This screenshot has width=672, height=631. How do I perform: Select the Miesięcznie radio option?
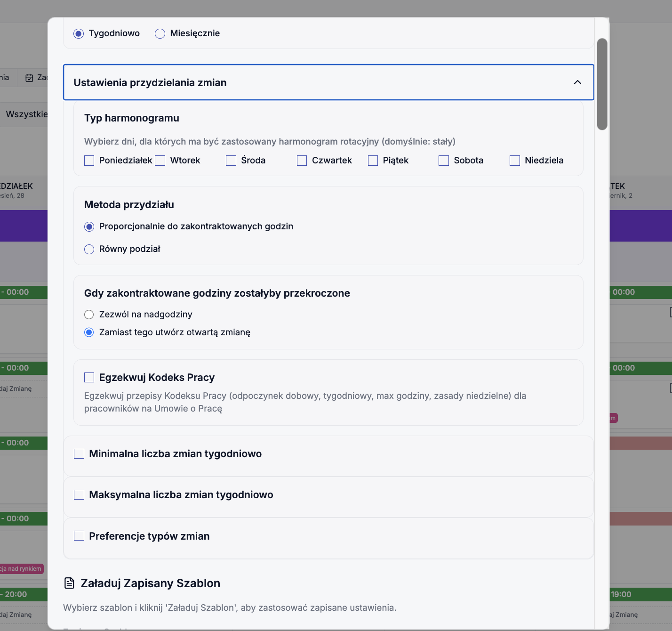click(x=160, y=33)
